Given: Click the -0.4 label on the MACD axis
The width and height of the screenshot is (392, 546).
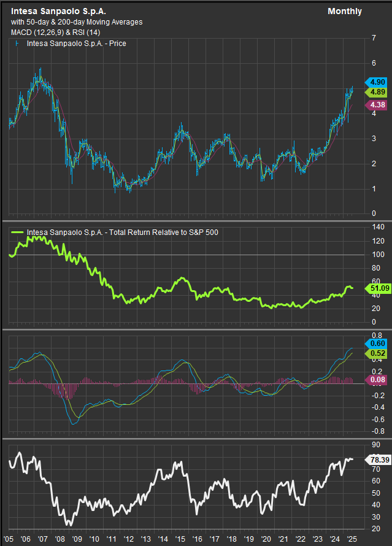Looking at the screenshot, I should pos(378,407).
